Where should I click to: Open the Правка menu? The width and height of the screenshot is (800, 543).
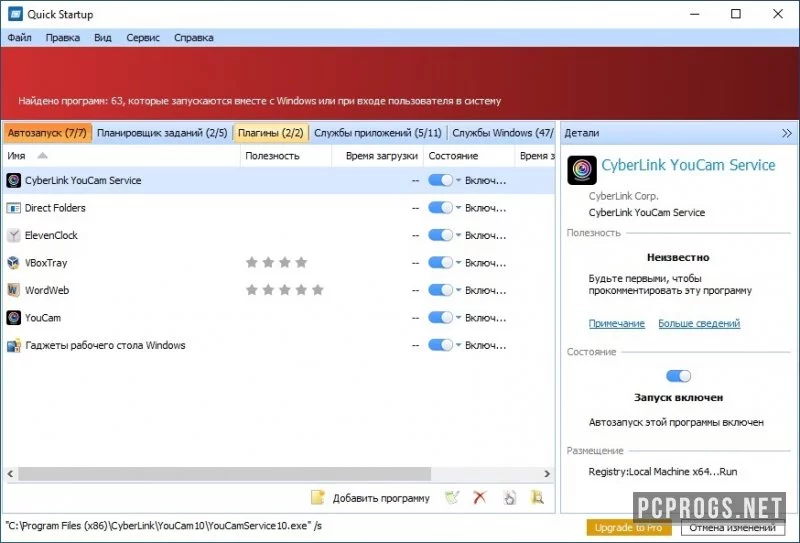pyautogui.click(x=63, y=38)
